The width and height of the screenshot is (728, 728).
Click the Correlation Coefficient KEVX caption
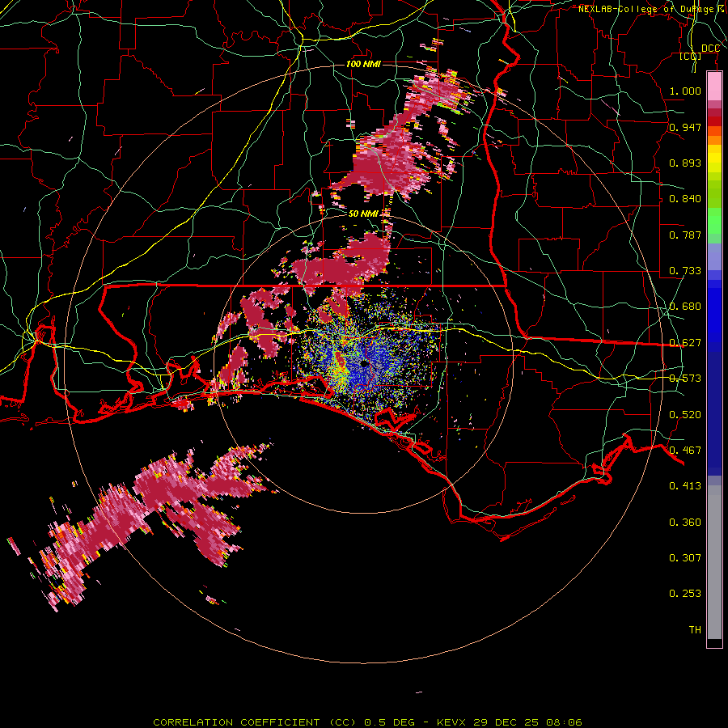point(367,722)
